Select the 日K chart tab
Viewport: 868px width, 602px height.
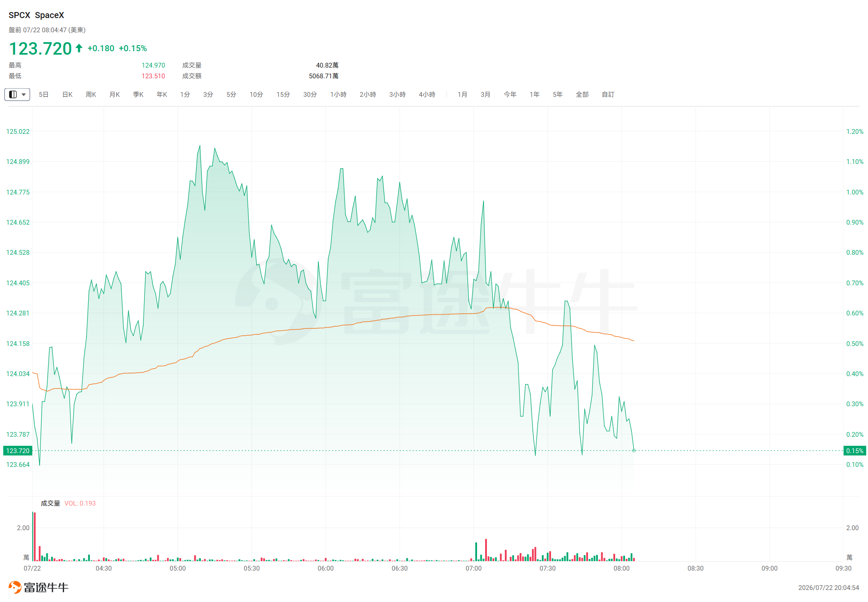coord(68,95)
